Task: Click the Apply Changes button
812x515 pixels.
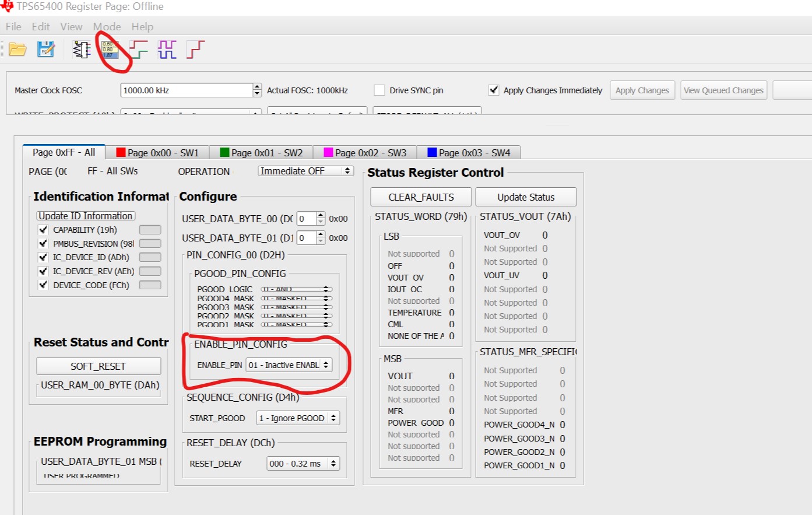Action: tap(642, 90)
